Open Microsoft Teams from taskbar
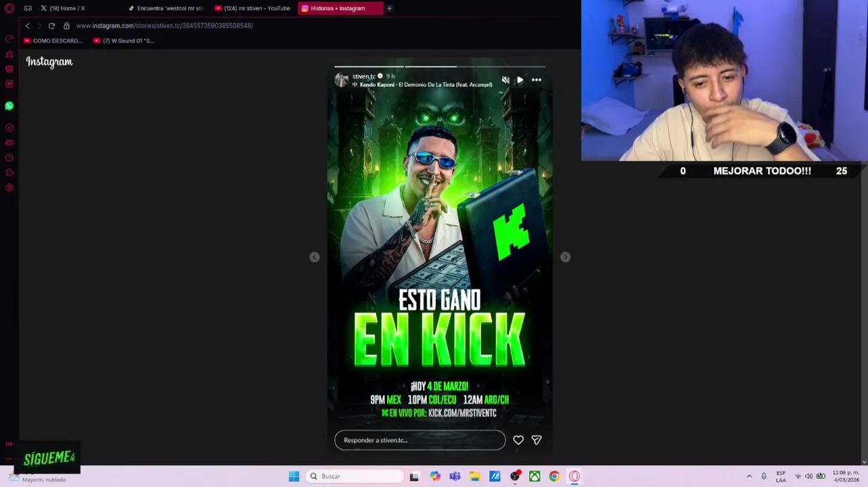Image resolution: width=868 pixels, height=487 pixels. pyautogui.click(x=455, y=476)
